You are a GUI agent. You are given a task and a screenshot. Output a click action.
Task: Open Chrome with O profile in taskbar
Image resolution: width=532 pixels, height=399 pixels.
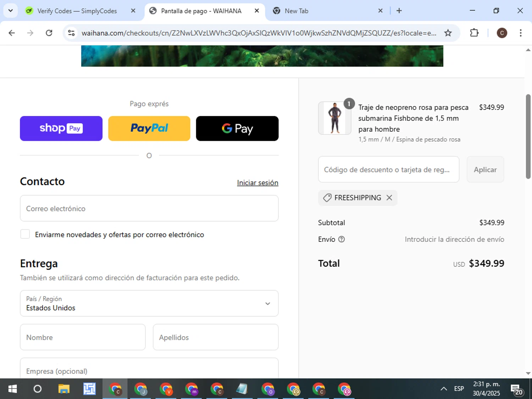point(268,389)
